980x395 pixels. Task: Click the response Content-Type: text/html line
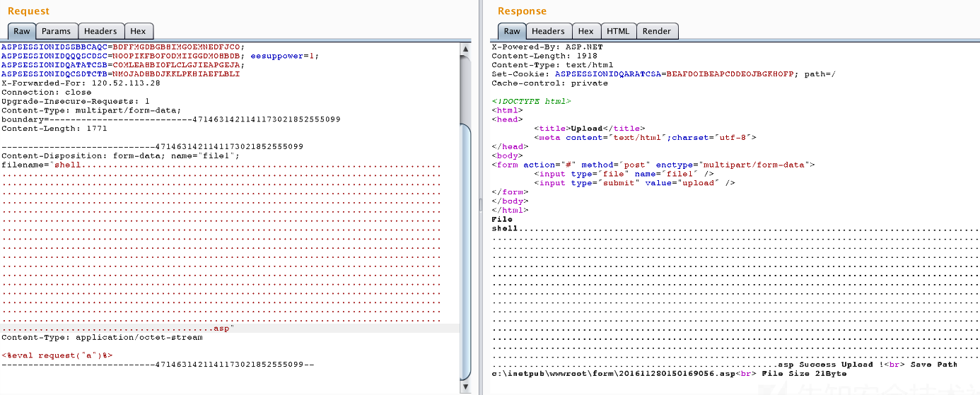(550, 65)
